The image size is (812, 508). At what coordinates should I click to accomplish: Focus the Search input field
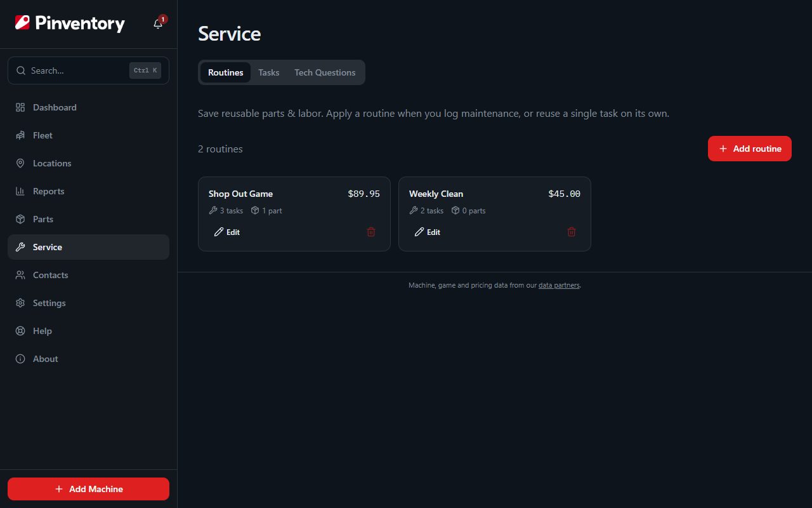coord(88,70)
